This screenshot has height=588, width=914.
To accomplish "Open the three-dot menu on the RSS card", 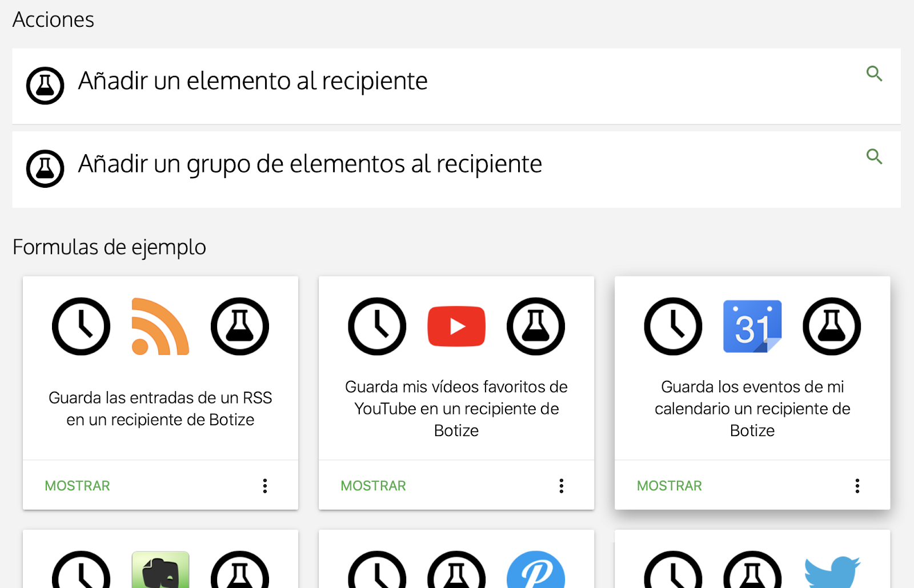I will pyautogui.click(x=265, y=486).
